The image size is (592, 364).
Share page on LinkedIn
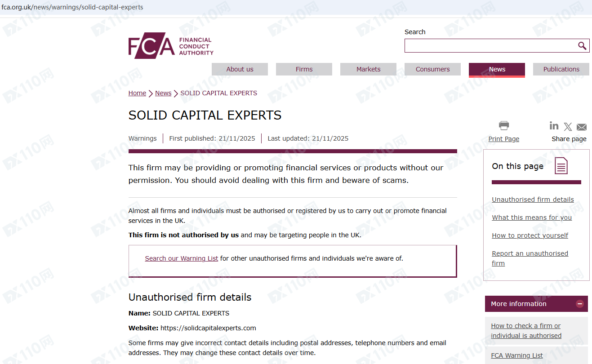tap(554, 126)
